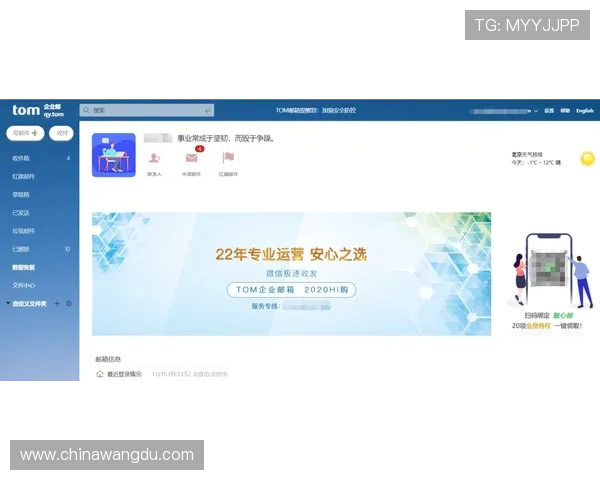
Task: Open the 红旗邮件 flag icon on home
Action: [228, 157]
